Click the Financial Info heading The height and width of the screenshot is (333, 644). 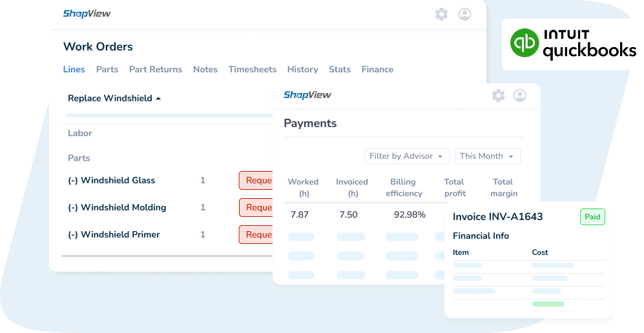click(x=481, y=236)
